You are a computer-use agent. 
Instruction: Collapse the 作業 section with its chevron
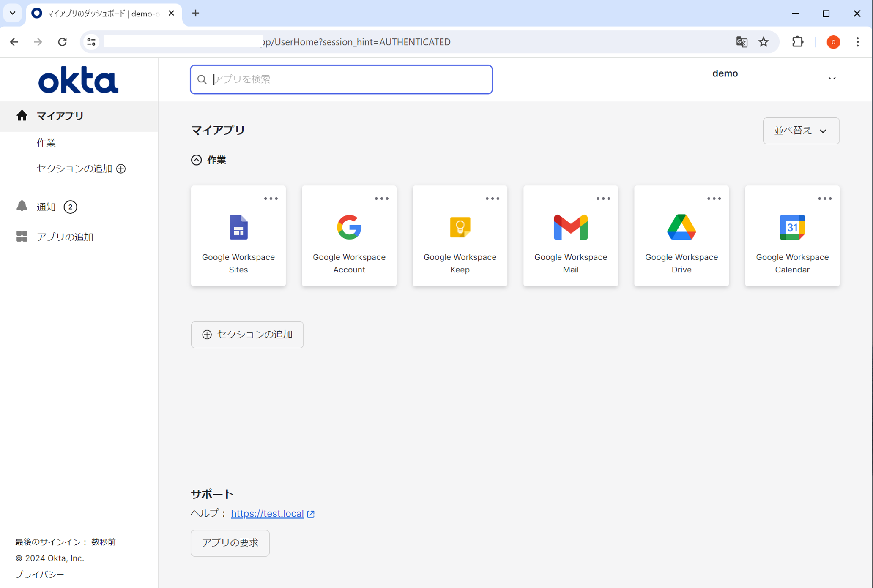[196, 160]
